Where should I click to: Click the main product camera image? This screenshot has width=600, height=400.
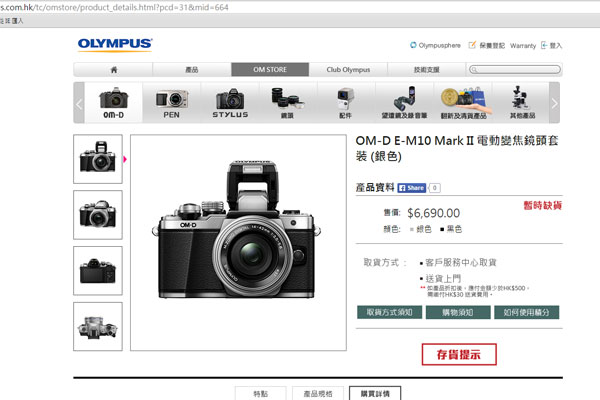[238, 242]
